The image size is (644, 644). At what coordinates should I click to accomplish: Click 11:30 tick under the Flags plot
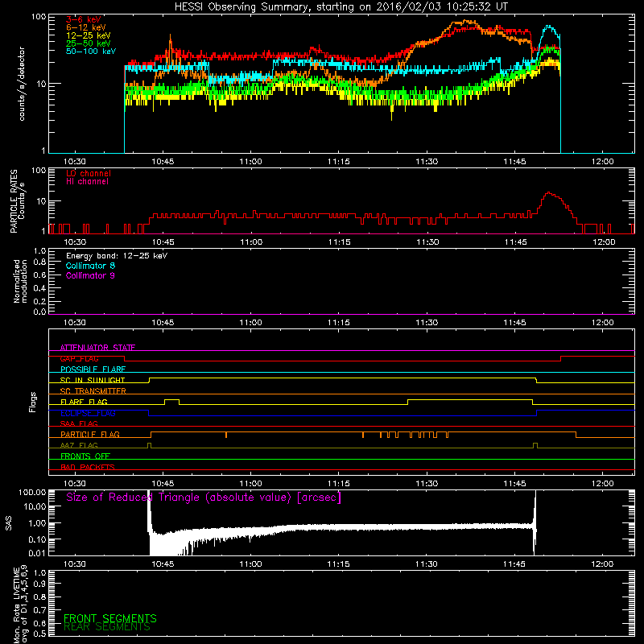(427, 484)
